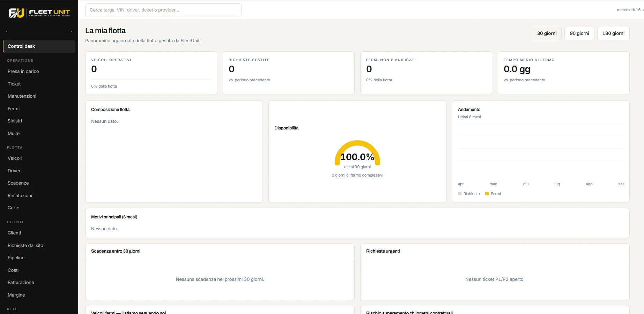Click the Tempo medio di fermo card
This screenshot has width=644, height=314.
(x=564, y=73)
